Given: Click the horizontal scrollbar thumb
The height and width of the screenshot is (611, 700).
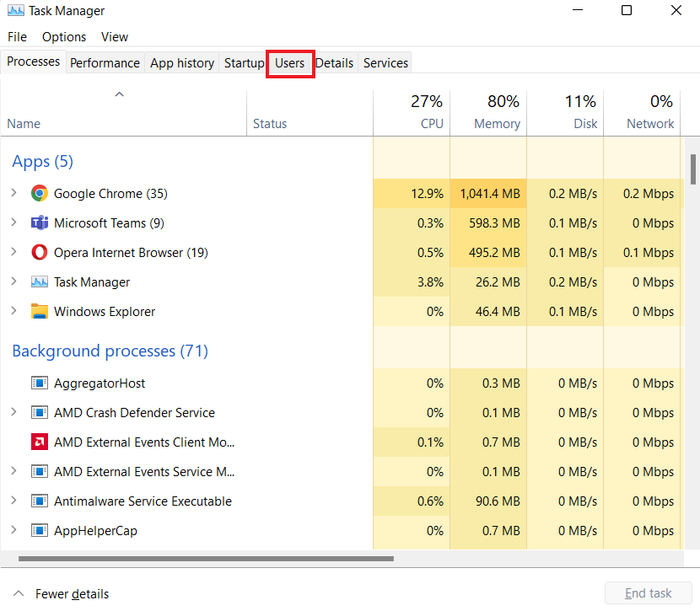Looking at the screenshot, I should 207,559.
